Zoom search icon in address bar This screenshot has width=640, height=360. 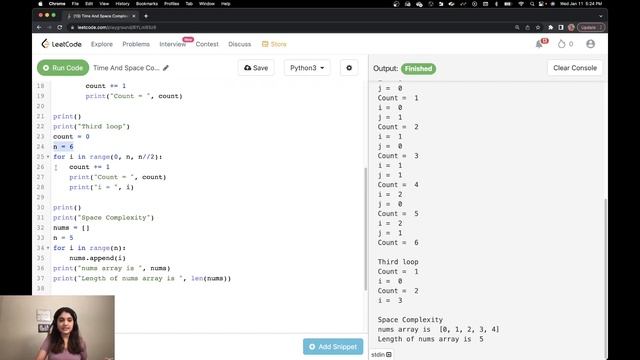[517, 27]
